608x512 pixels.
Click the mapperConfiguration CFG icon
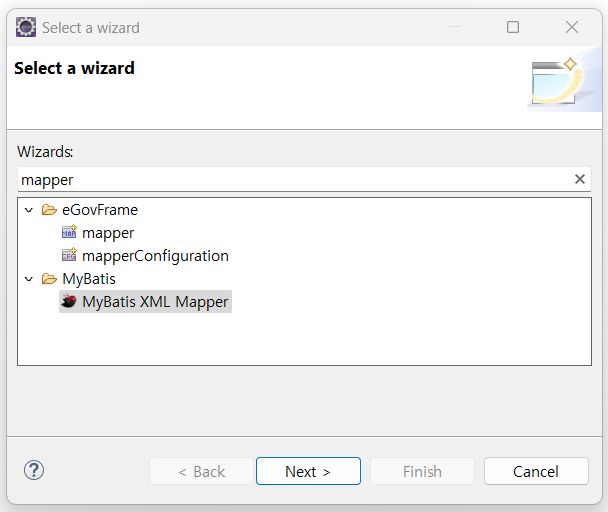pyautogui.click(x=69, y=255)
